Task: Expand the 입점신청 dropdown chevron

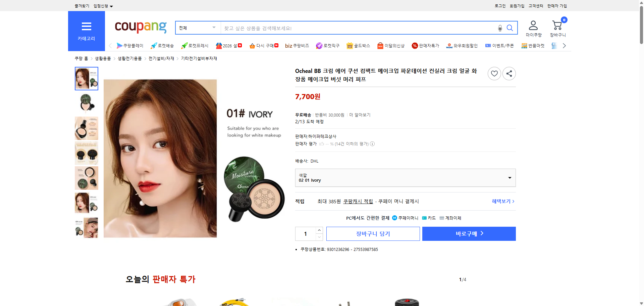Action: (111, 6)
